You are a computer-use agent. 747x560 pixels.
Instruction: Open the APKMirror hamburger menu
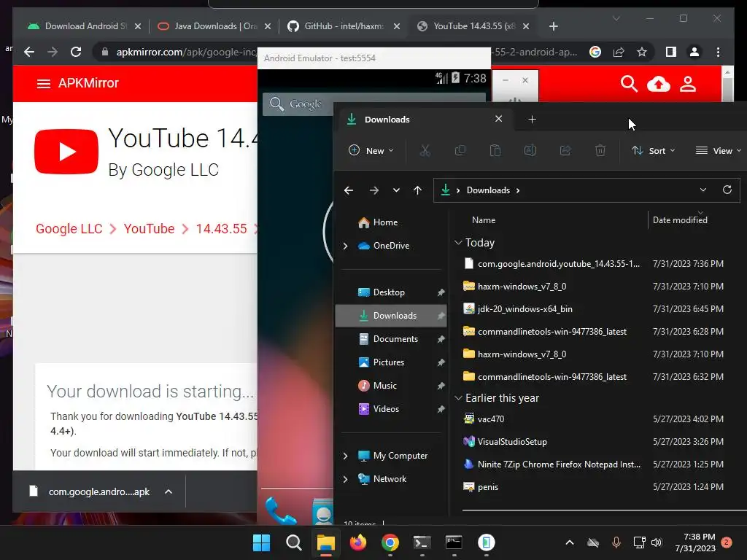(43, 84)
